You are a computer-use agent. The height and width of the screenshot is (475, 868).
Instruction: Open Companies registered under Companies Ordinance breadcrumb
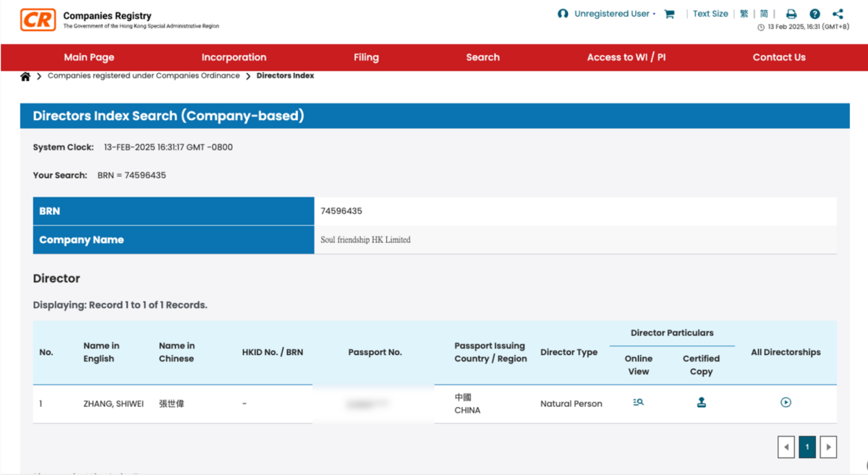pyautogui.click(x=143, y=75)
